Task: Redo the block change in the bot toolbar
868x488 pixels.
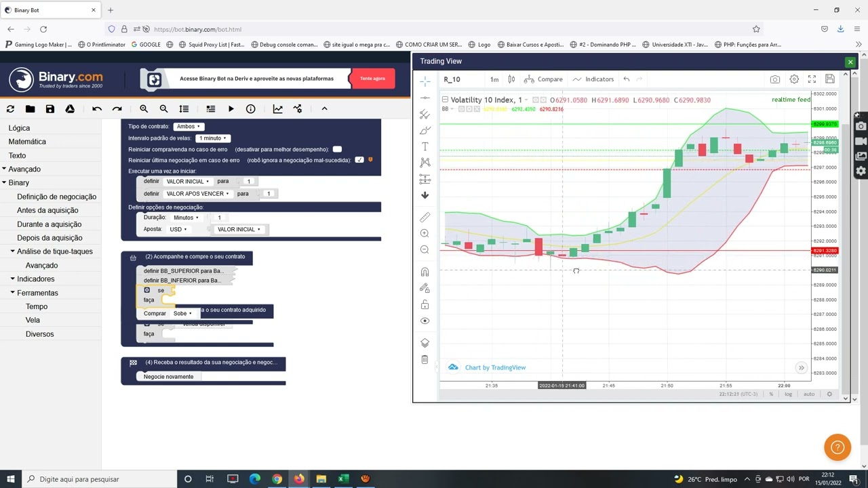Action: point(117,108)
